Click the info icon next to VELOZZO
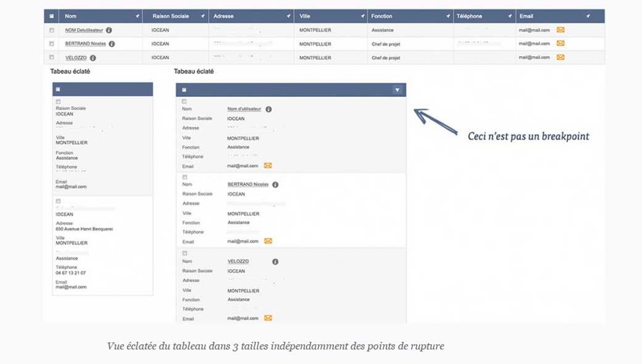The height and width of the screenshot is (364, 642). pos(93,57)
